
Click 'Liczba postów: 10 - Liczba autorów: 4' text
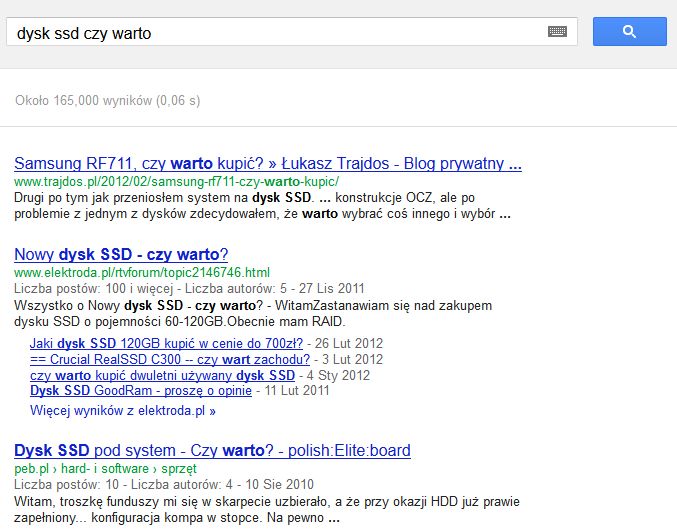[x=123, y=484]
